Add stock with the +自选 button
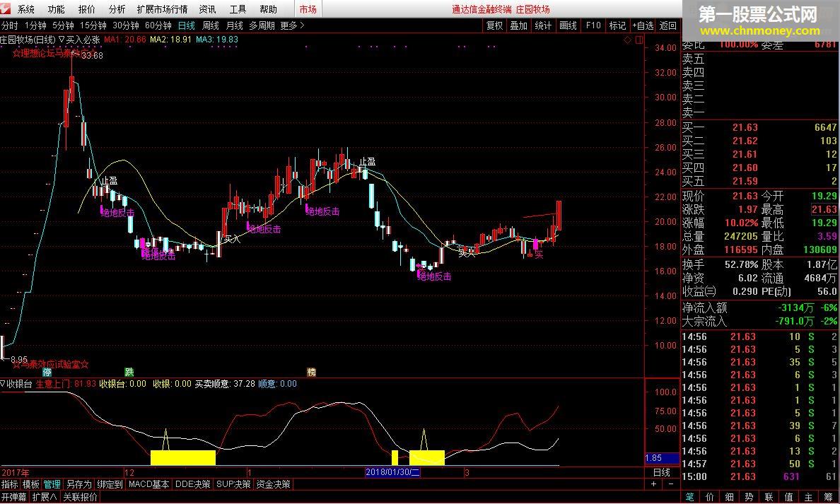The height and width of the screenshot is (504, 840). click(643, 25)
